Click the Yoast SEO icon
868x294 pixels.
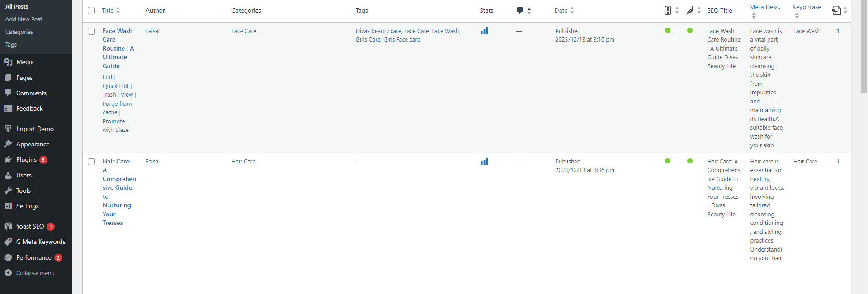(x=8, y=226)
